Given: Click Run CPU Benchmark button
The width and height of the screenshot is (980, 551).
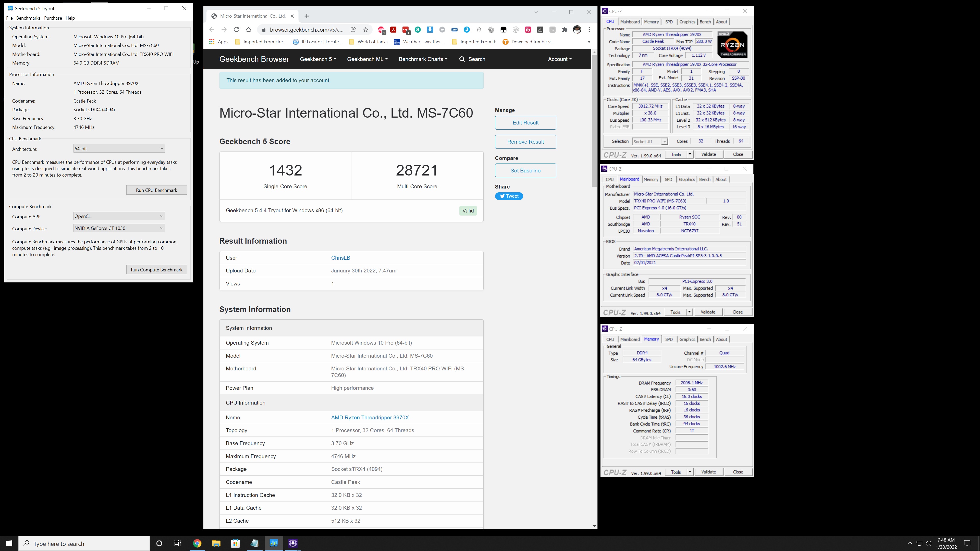Looking at the screenshot, I should (156, 190).
